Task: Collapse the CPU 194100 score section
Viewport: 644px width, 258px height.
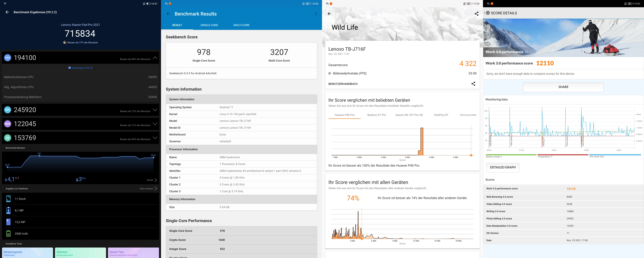Action: pos(155,58)
